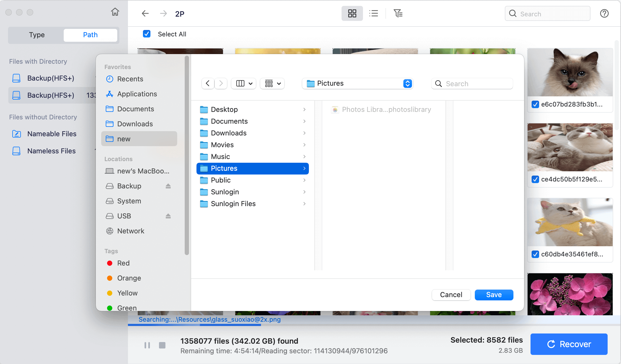Select the Red tag color

[x=118, y=263]
